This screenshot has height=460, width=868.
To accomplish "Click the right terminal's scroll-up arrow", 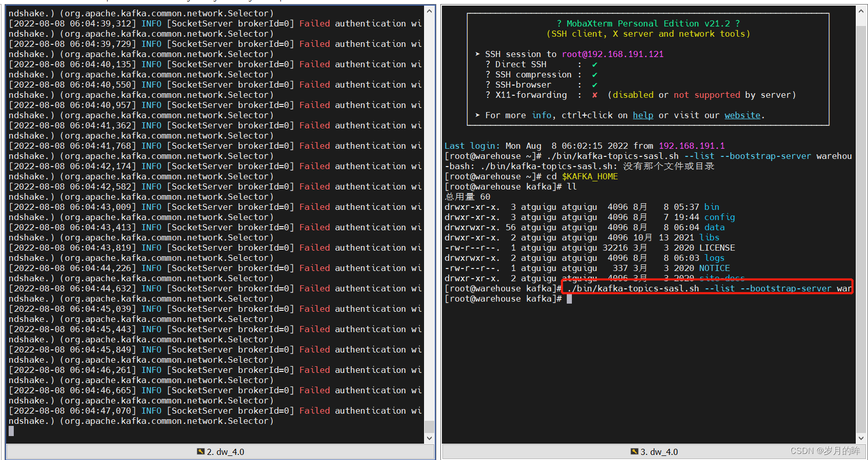I will [x=861, y=11].
